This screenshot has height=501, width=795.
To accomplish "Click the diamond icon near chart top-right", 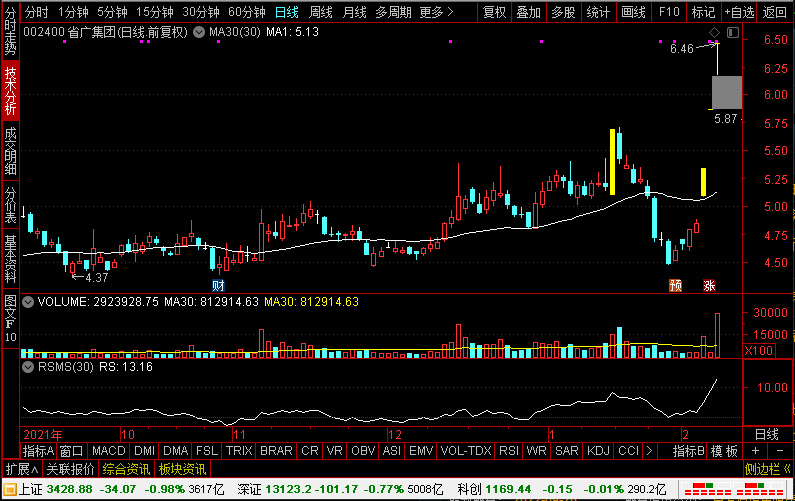I will point(714,32).
